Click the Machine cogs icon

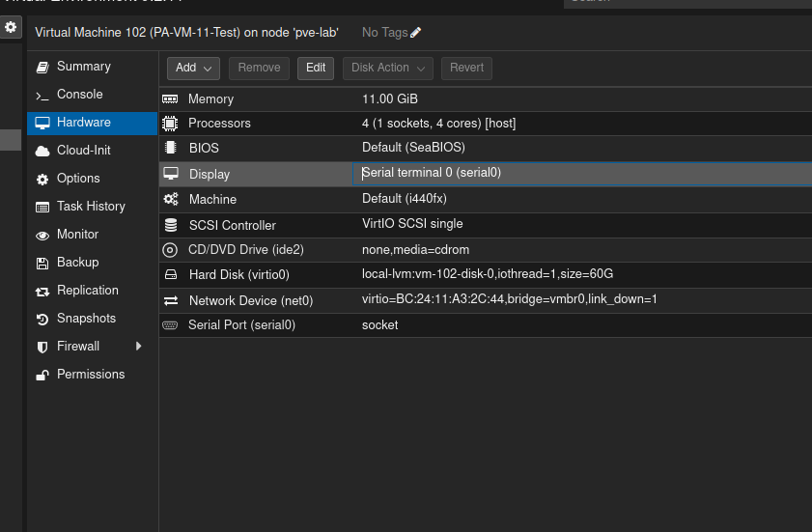[171, 199]
